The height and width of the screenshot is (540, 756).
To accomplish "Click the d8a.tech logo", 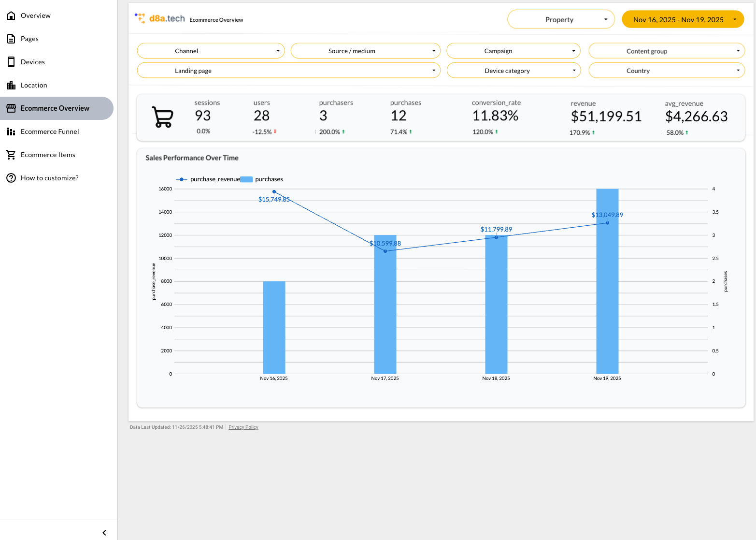I will coord(160,18).
